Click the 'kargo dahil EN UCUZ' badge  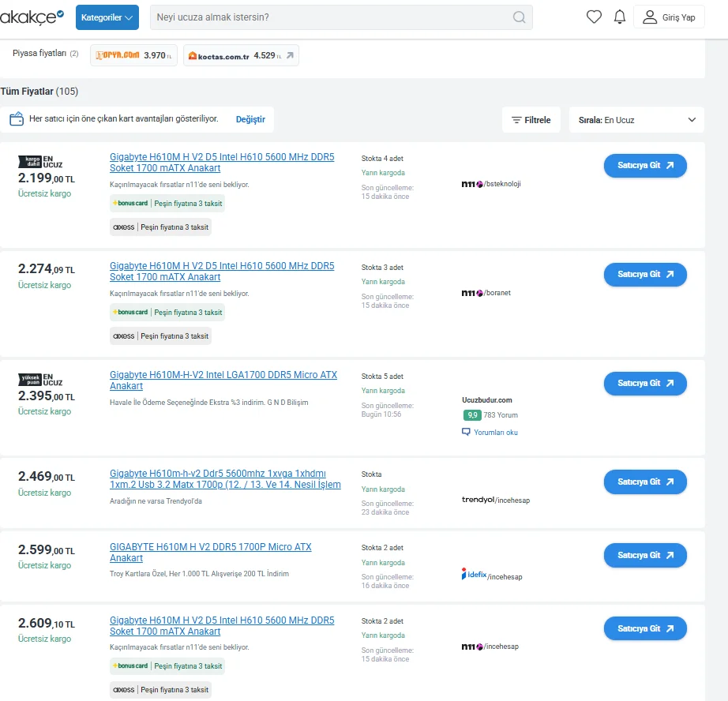pos(40,162)
